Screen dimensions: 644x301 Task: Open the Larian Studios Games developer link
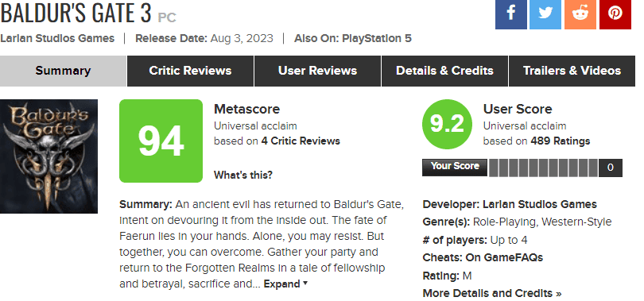click(x=540, y=204)
